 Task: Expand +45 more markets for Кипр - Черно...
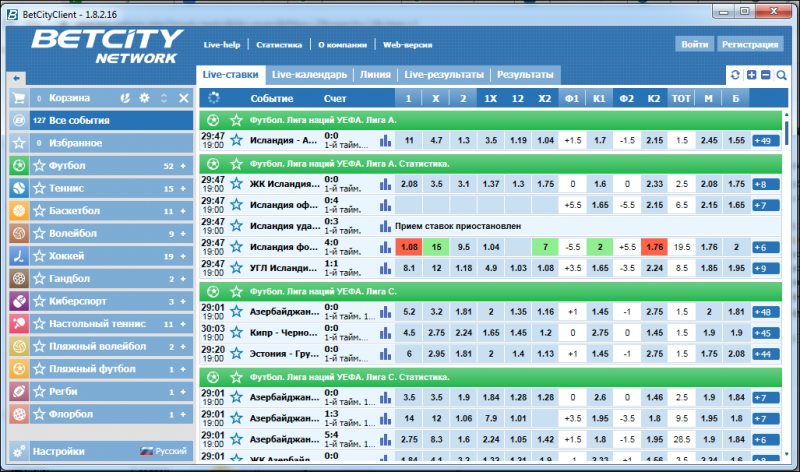click(x=765, y=333)
